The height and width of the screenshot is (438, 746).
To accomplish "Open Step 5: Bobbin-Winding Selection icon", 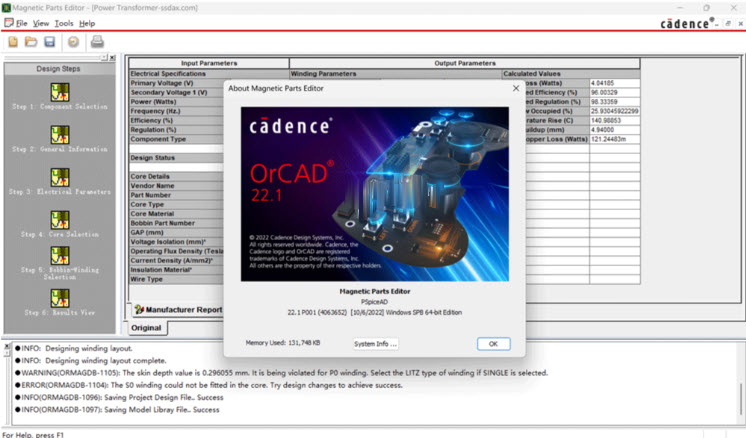I will pyautogui.click(x=60, y=256).
